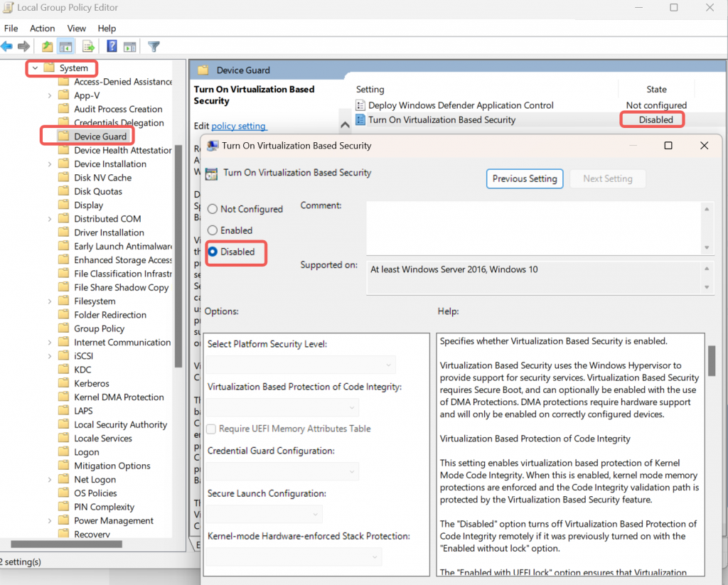Click the Disk Quotas folder icon
Screen dimensions: 728x585
[x=63, y=191]
